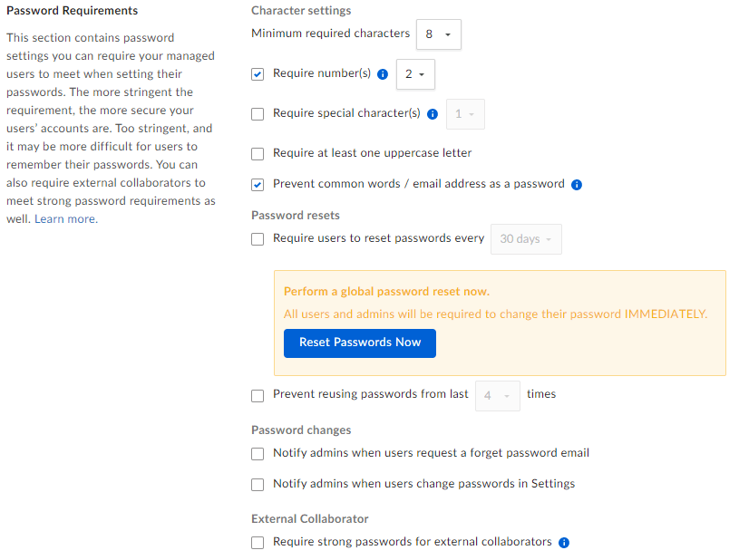This screenshot has width=739, height=560.
Task: Check Prevent reusing passwords from last setting
Action: point(258,396)
